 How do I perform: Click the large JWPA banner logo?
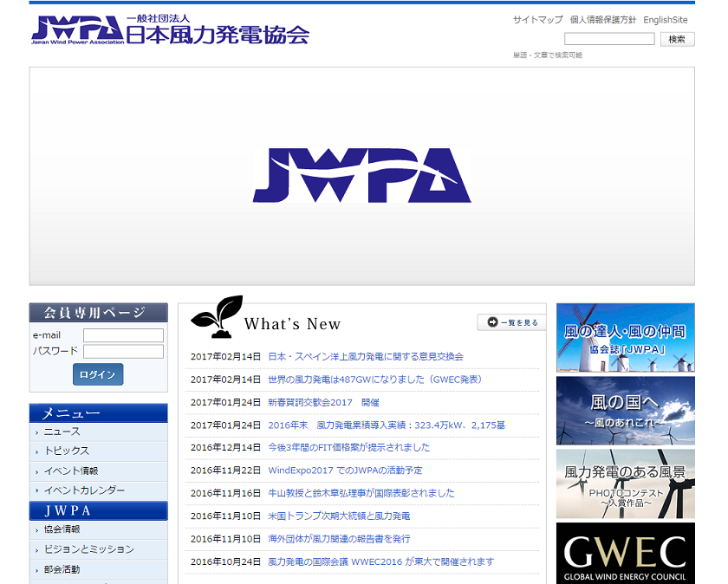point(361,176)
